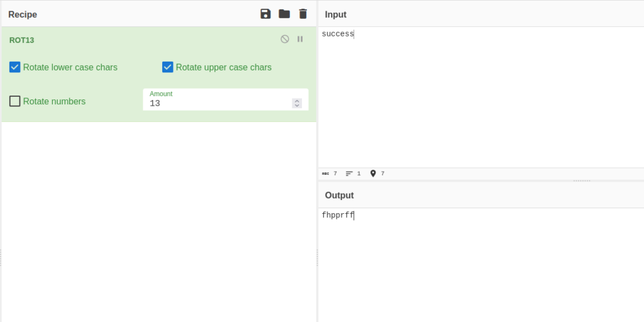
Task: Click the cursor position pin icon
Action: (373, 174)
